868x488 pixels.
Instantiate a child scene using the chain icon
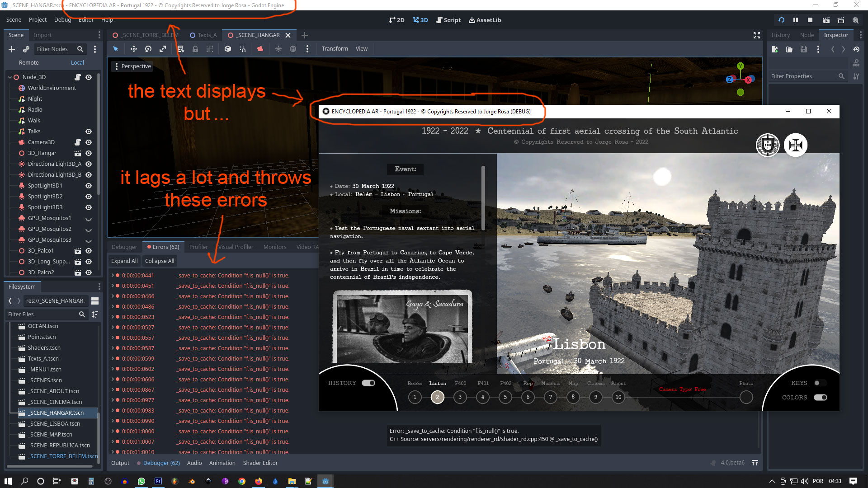tap(26, 49)
